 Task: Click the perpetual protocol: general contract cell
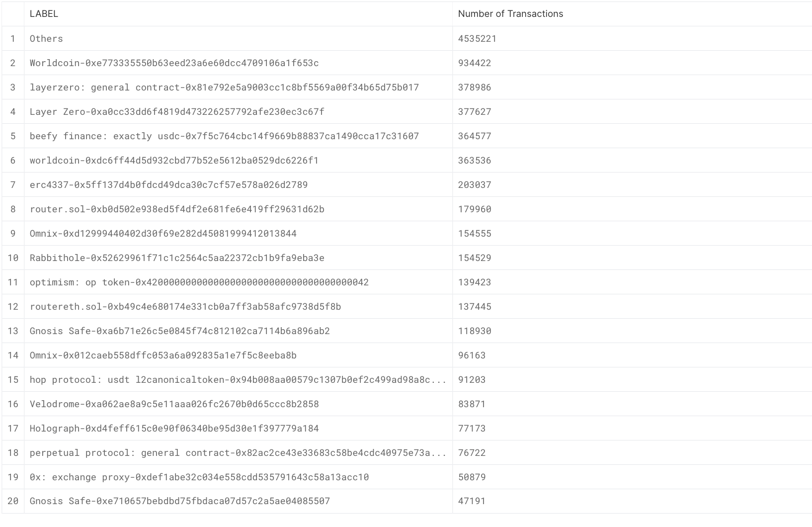coord(238,453)
